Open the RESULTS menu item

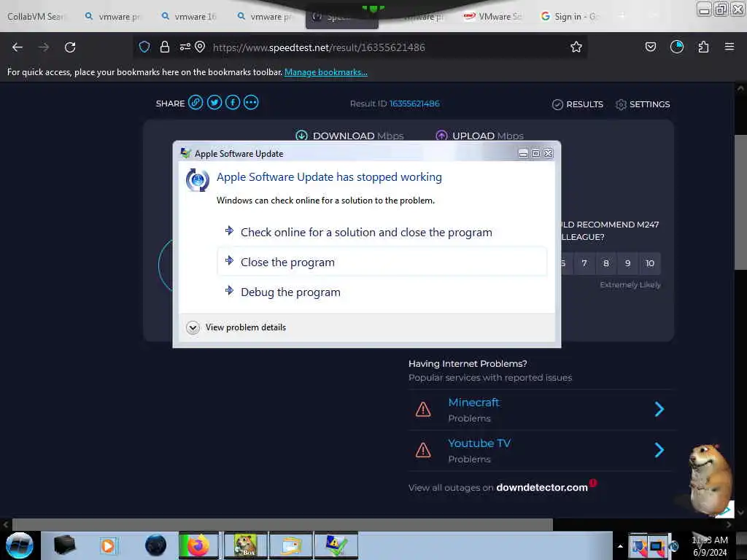pyautogui.click(x=578, y=104)
